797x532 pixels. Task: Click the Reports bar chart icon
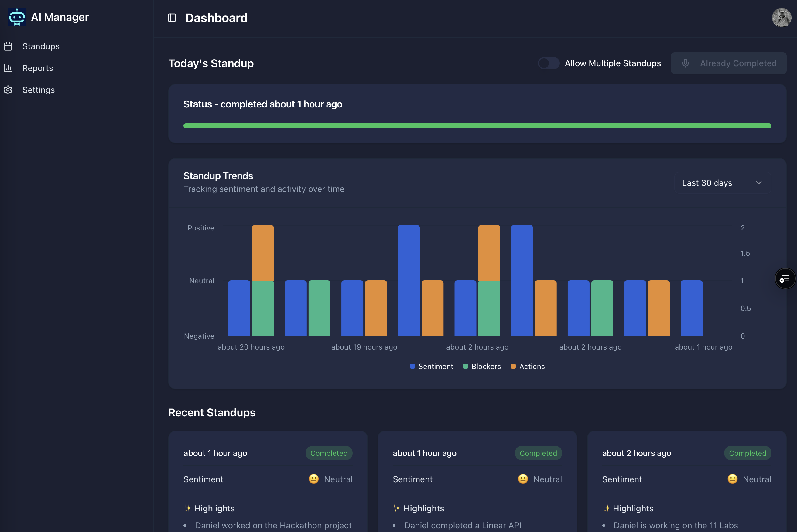8,68
